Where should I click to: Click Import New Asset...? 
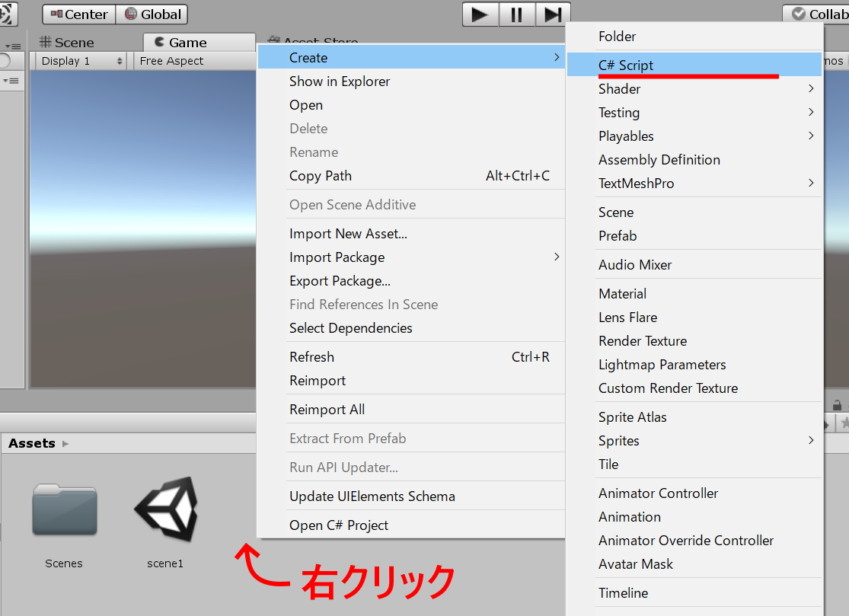pos(410,234)
